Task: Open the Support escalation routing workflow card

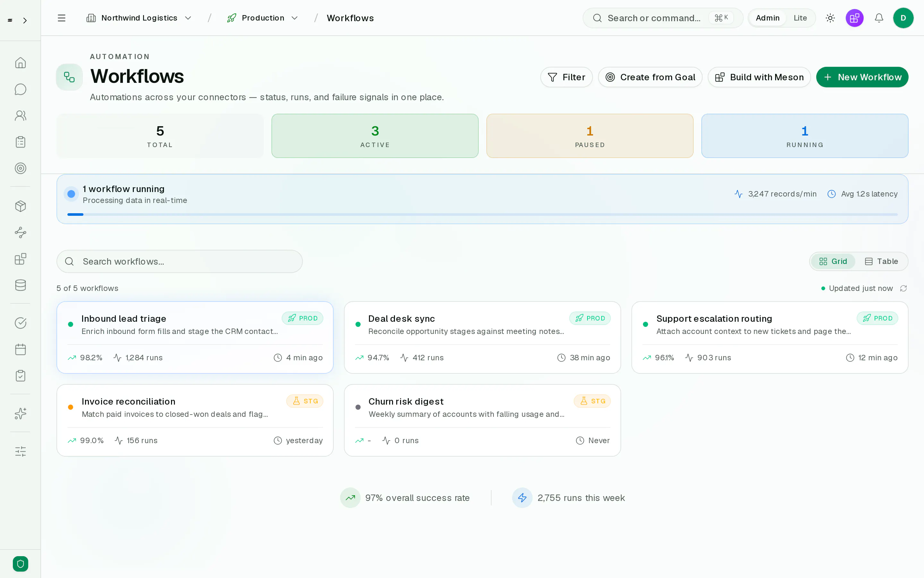Action: pos(770,337)
